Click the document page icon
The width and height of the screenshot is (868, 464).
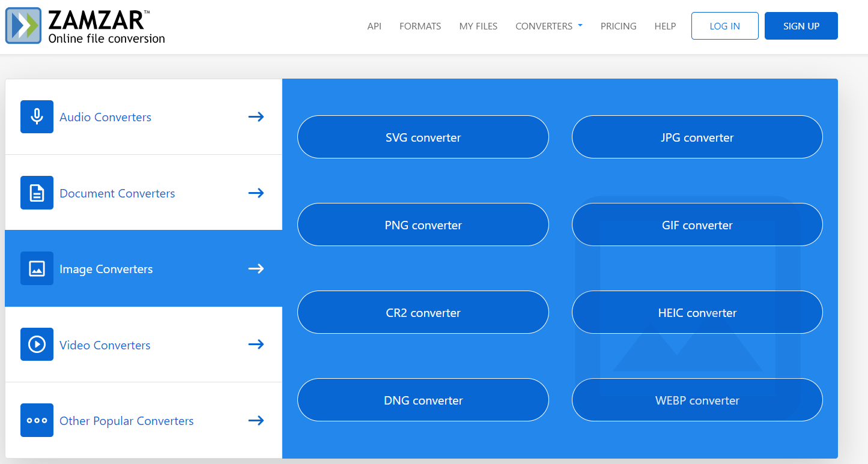pos(37,193)
